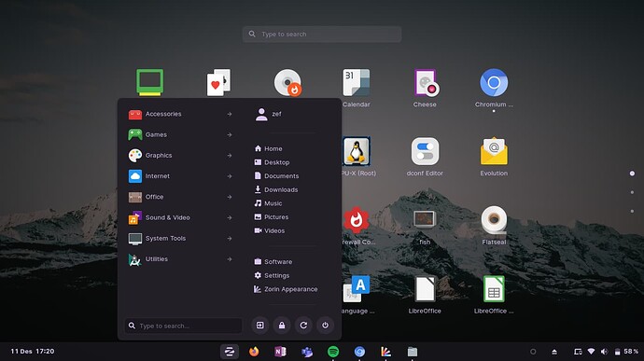Launch LibreOffice start center

[x=425, y=289]
